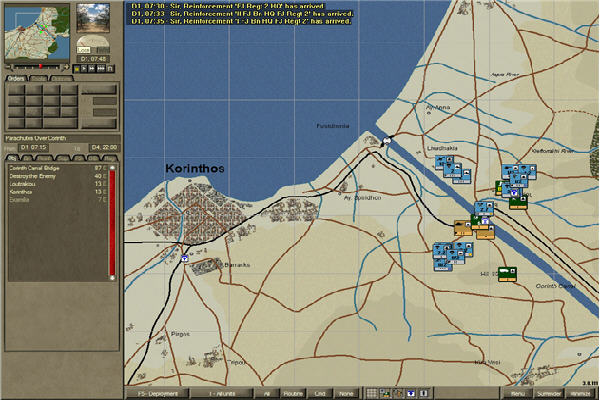Click the Barracks label on map
The image size is (600, 400).
click(237, 265)
